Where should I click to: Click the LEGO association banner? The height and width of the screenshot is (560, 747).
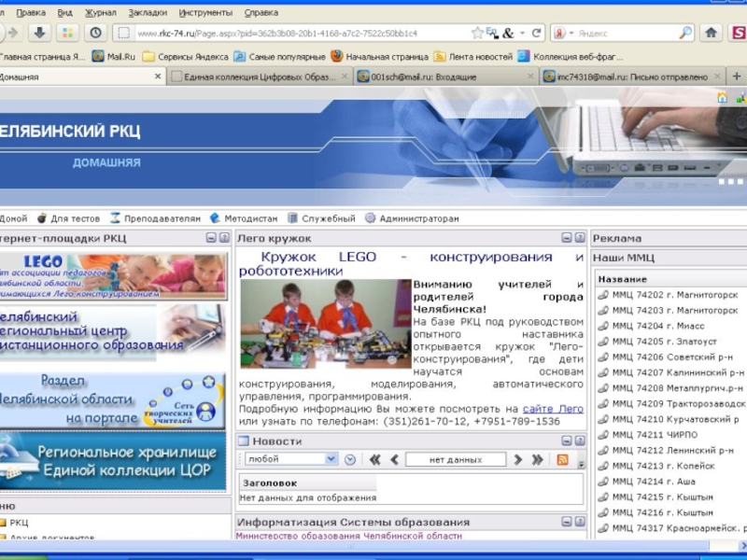pos(113,276)
